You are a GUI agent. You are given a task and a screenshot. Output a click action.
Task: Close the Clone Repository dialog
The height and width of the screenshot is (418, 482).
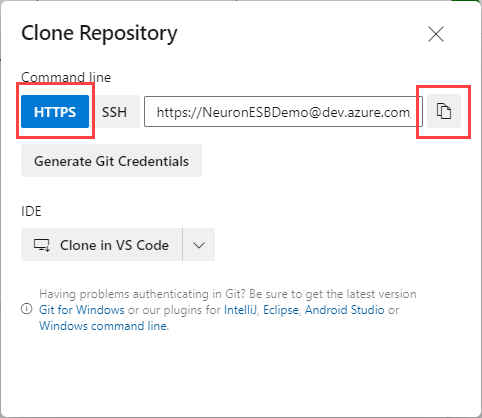(436, 34)
